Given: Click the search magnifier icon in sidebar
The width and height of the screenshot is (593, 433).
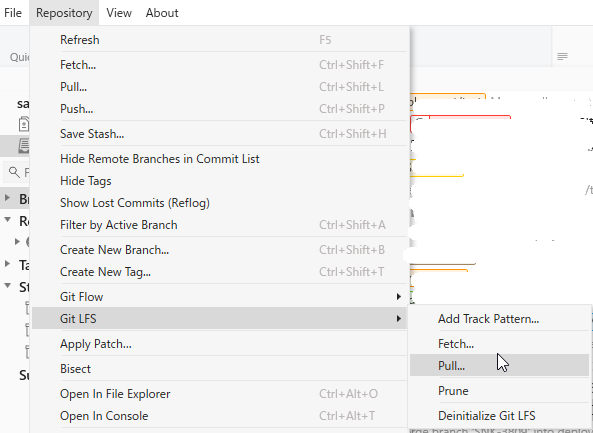Looking at the screenshot, I should point(14,172).
